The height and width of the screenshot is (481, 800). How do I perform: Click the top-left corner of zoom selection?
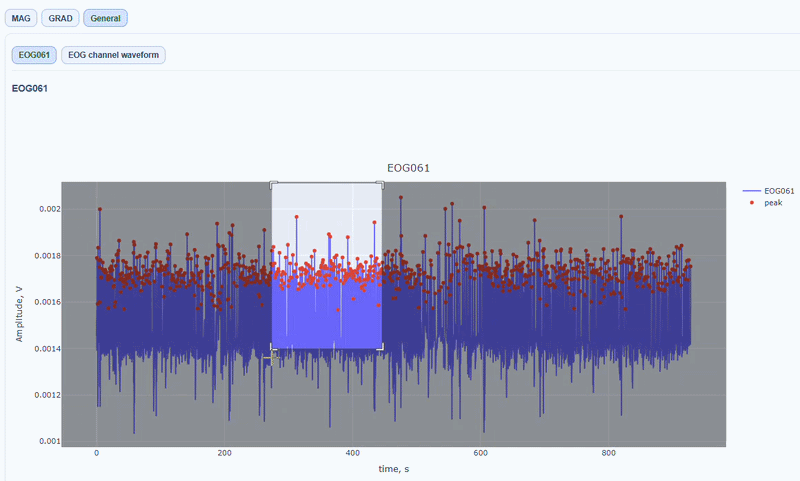[272, 184]
